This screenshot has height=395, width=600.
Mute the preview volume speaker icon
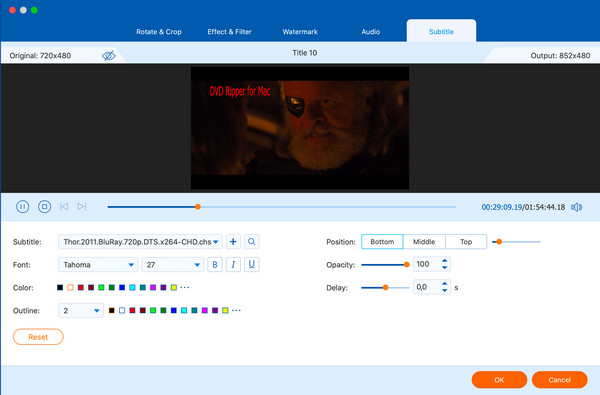pos(576,207)
